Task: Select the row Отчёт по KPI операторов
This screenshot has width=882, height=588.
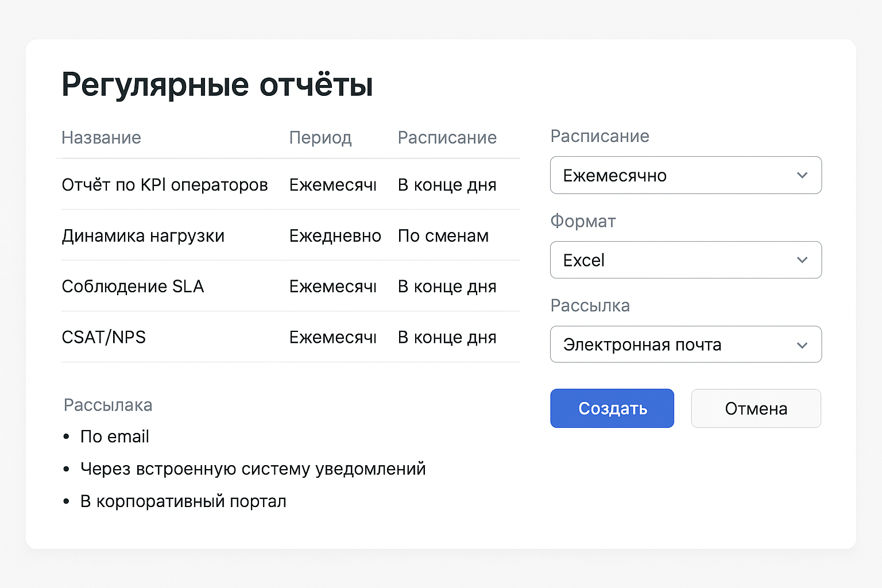Action: [x=291, y=184]
